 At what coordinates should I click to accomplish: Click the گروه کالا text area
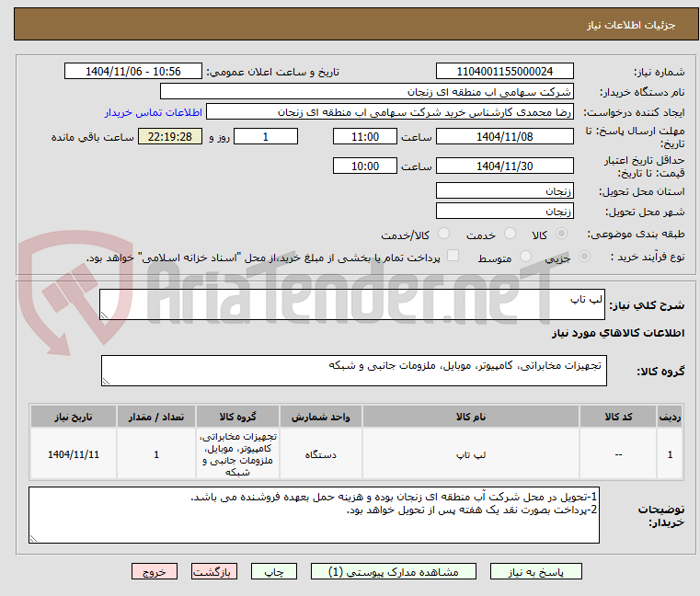point(353,371)
